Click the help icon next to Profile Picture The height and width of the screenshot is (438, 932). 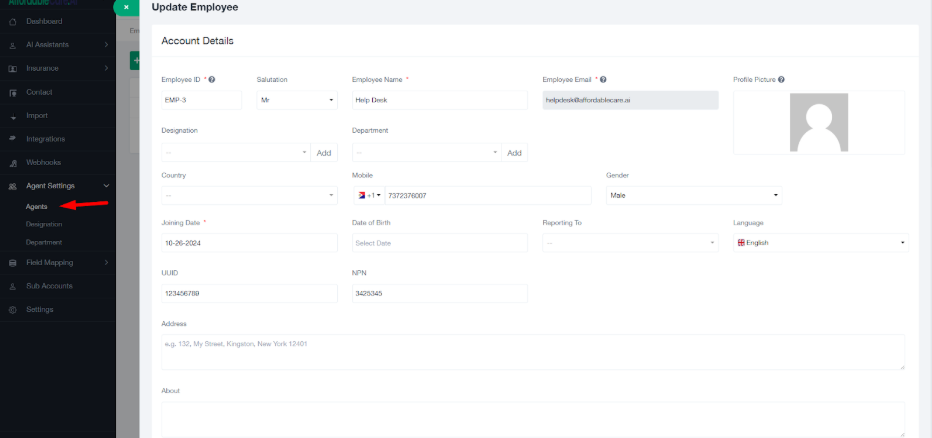781,79
